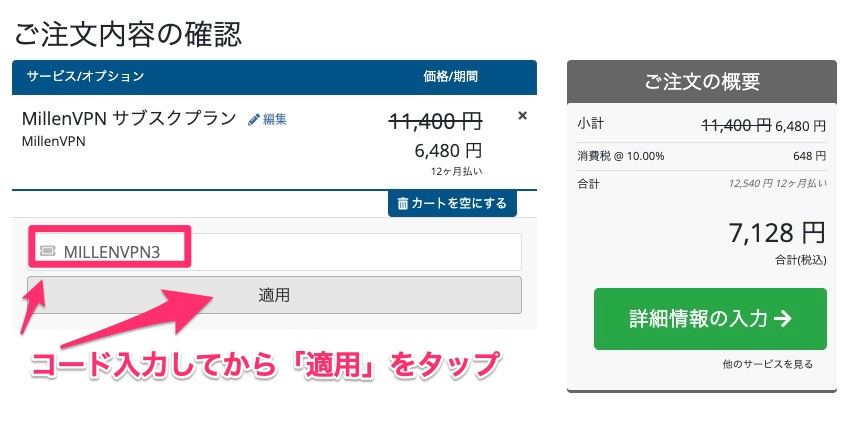
Task: Click the struck-through 11,400 円 cart price
Action: click(435, 121)
